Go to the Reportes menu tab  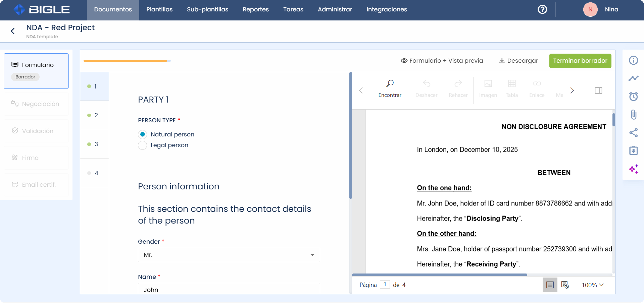pyautogui.click(x=255, y=9)
